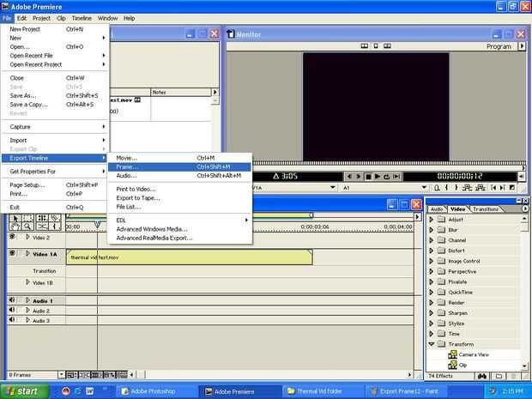Click the Play button in Monitor
This screenshot has width=532, height=399.
[378, 177]
